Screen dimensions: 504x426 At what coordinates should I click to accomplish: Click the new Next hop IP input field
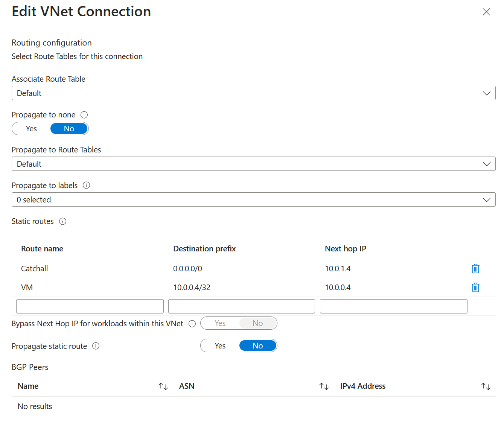coord(394,306)
